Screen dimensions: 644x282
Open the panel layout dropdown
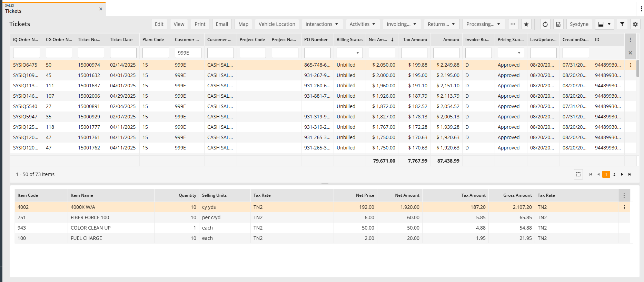[x=604, y=24]
